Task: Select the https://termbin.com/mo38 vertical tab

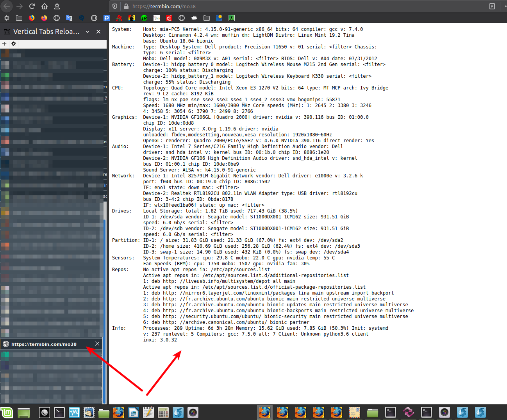Action: click(x=51, y=344)
